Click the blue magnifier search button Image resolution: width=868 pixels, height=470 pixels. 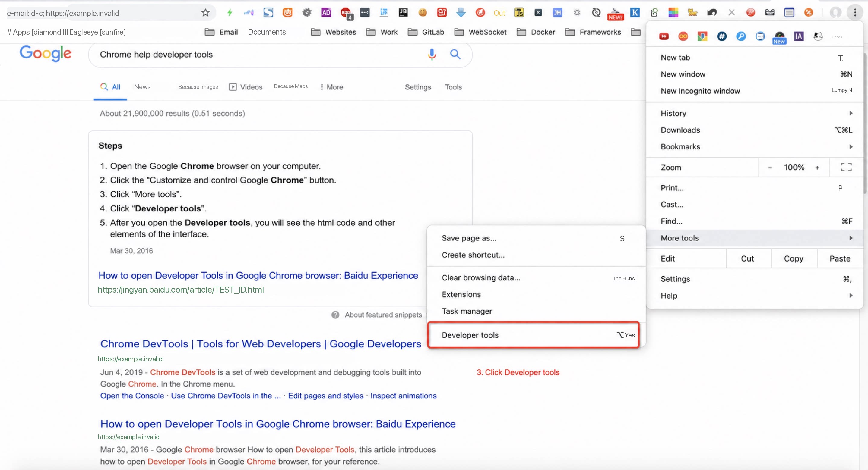coord(455,54)
